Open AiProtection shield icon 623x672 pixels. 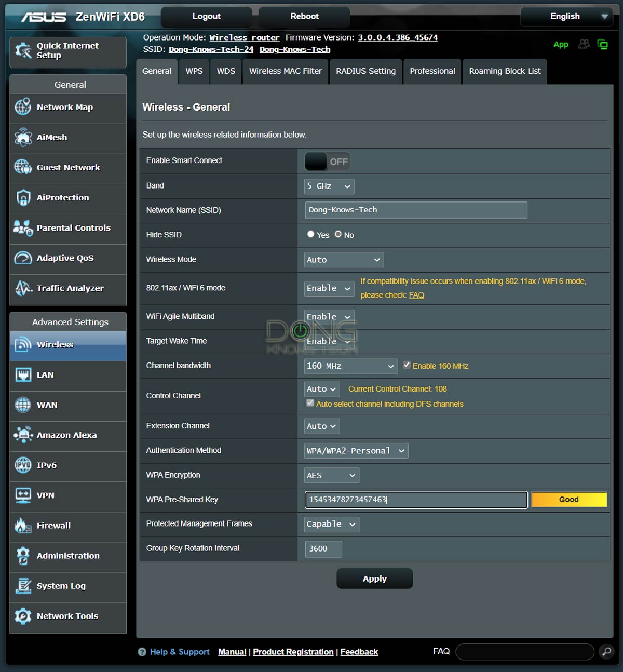point(23,198)
